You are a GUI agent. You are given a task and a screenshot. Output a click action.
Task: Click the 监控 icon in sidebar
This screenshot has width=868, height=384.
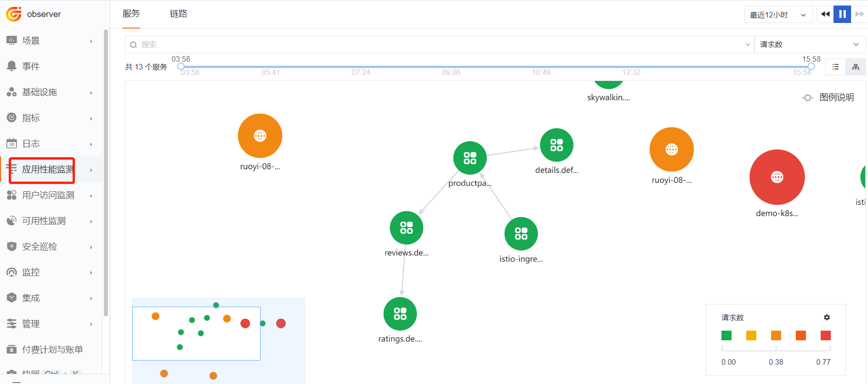(12, 272)
